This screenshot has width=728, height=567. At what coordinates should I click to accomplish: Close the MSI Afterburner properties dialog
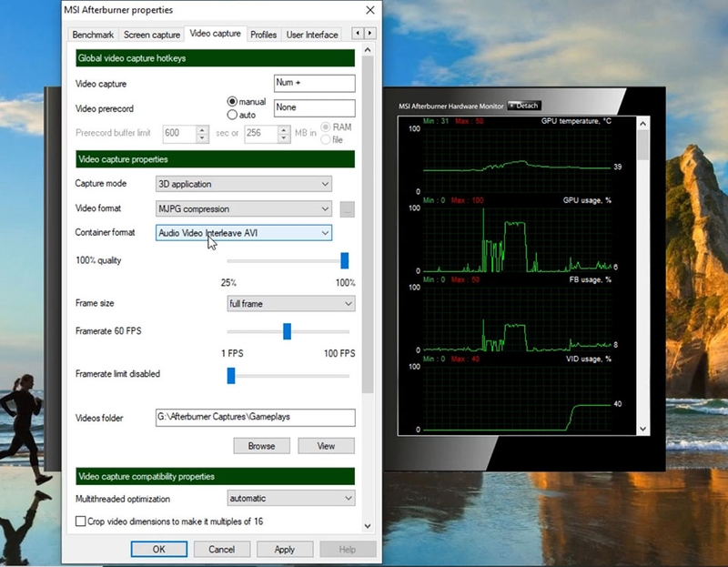[x=370, y=10]
